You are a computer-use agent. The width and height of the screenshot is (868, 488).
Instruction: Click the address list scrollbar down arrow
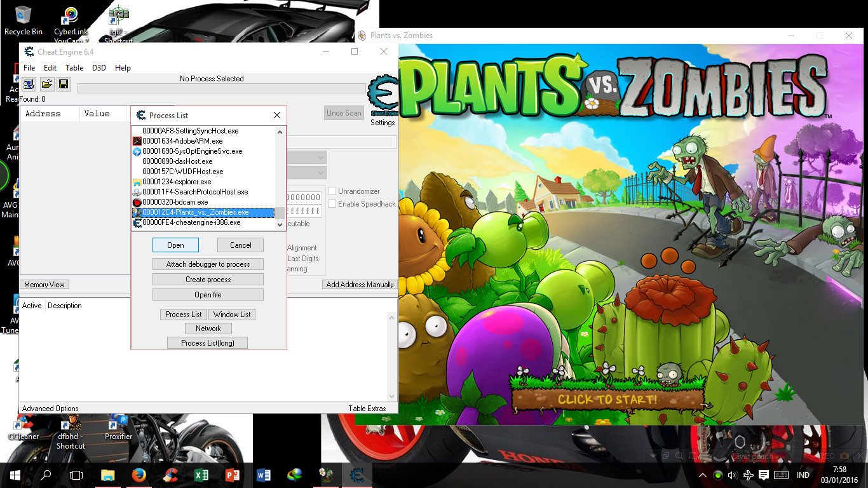click(391, 396)
